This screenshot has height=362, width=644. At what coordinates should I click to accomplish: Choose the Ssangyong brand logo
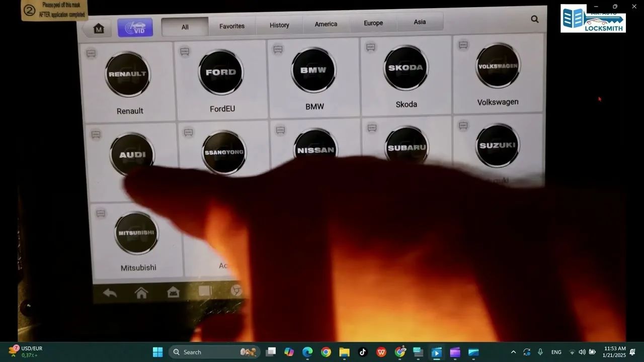(224, 152)
